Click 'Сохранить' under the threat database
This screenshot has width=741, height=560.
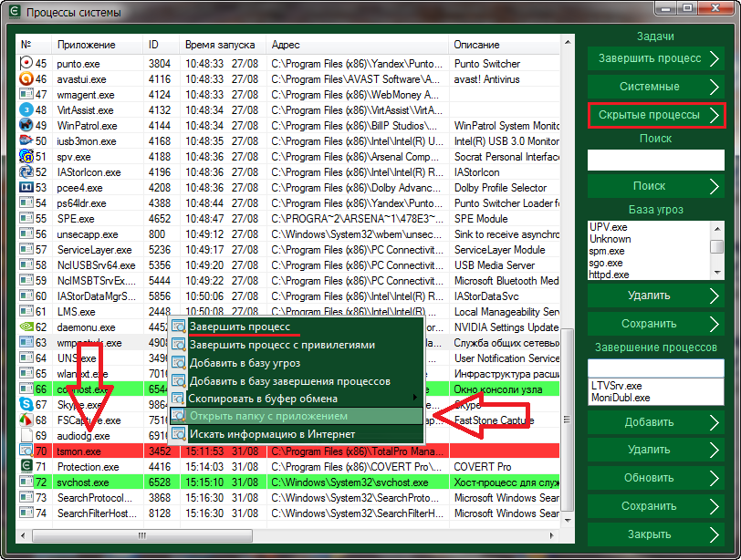(x=655, y=324)
